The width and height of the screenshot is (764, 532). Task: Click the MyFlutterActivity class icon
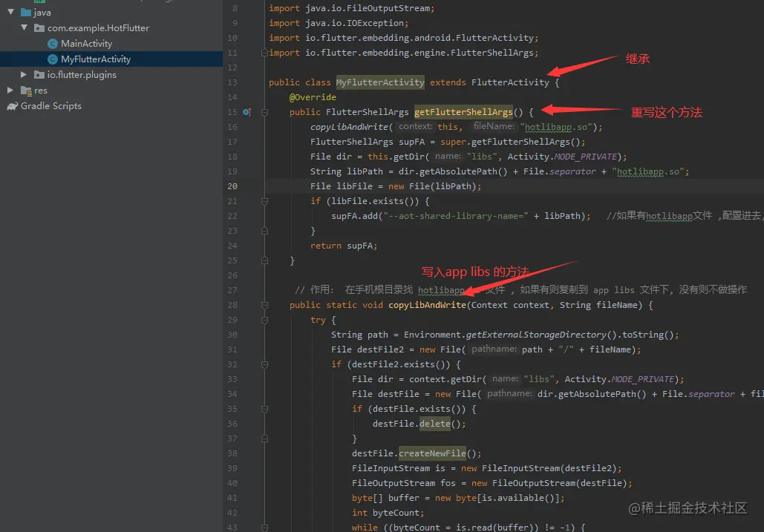click(53, 59)
